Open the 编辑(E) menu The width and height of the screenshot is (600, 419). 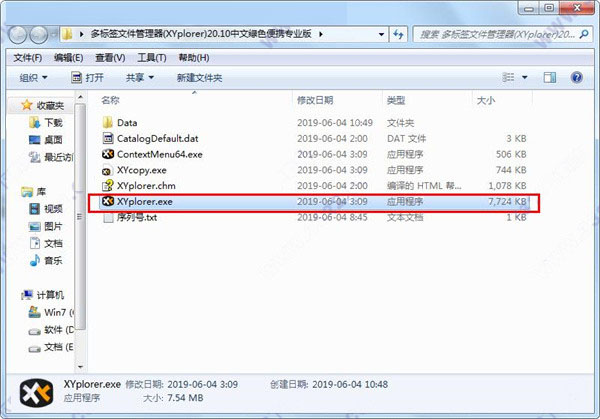[68, 58]
